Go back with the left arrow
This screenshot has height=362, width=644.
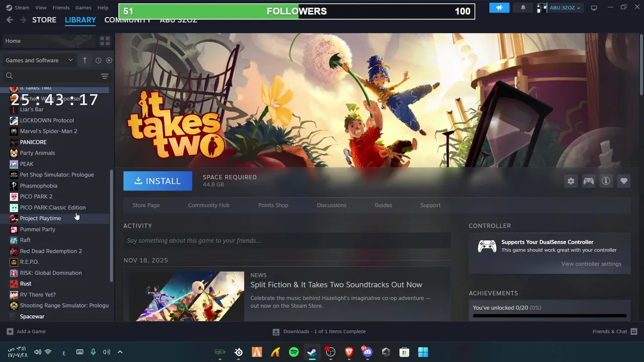point(10,20)
